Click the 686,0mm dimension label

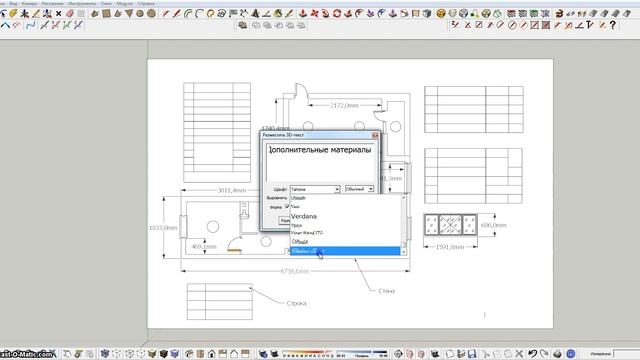pos(494,225)
